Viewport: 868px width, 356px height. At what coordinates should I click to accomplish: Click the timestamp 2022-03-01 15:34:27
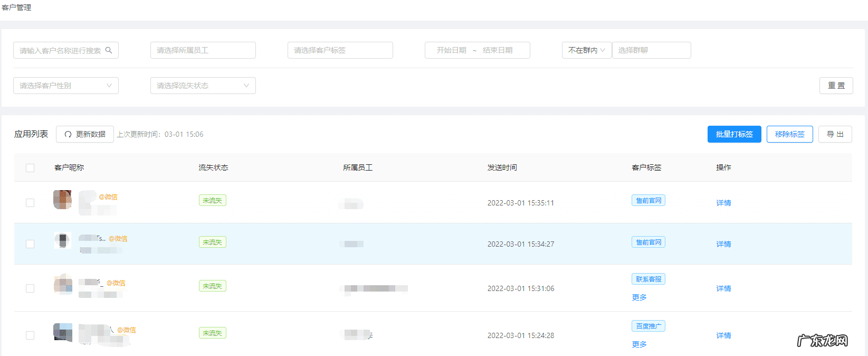(521, 244)
